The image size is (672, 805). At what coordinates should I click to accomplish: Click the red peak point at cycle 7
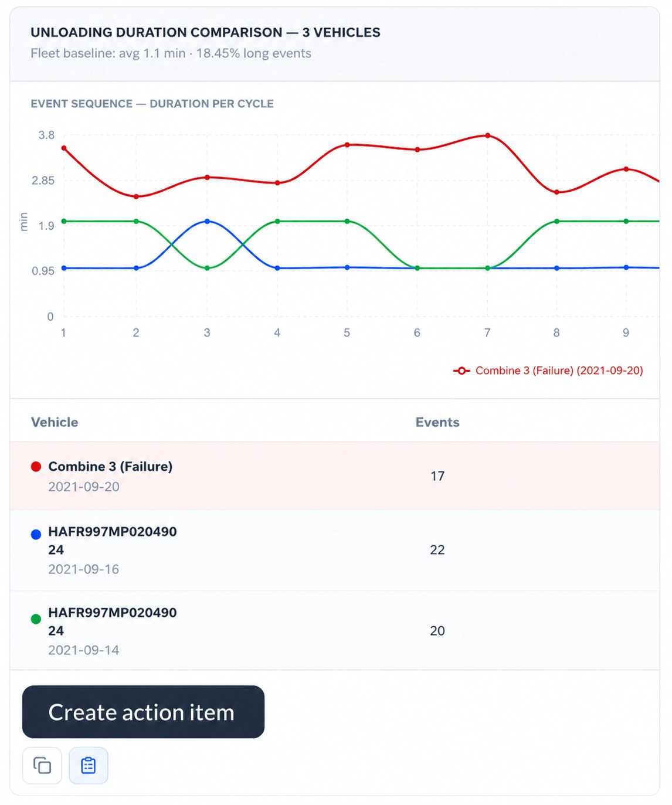click(487, 135)
